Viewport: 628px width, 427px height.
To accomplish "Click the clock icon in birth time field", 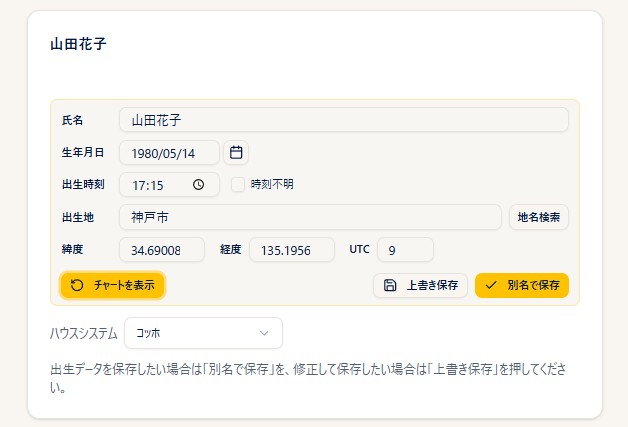I will point(199,185).
